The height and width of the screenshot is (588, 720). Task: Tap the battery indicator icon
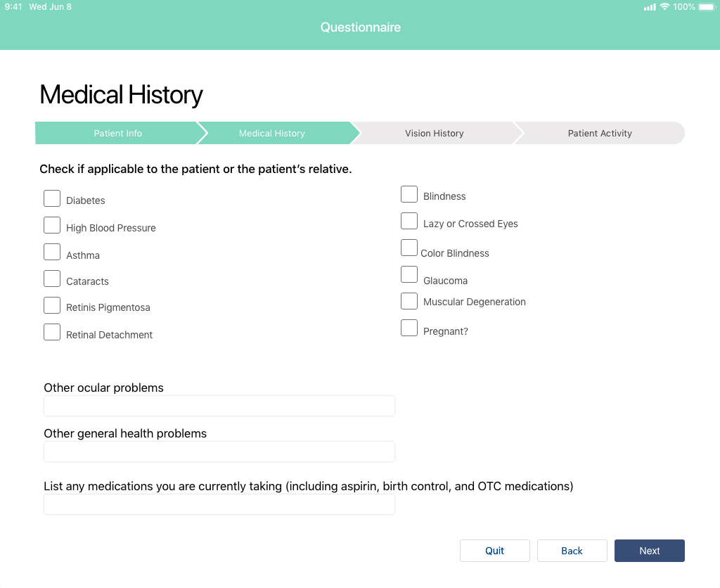[x=707, y=7]
